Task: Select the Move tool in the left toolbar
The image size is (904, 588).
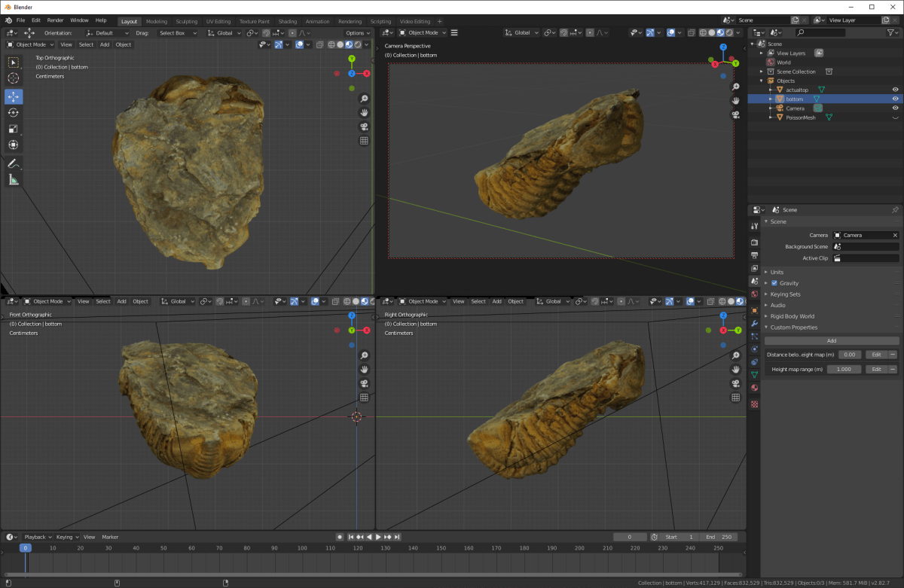Action: (x=13, y=97)
